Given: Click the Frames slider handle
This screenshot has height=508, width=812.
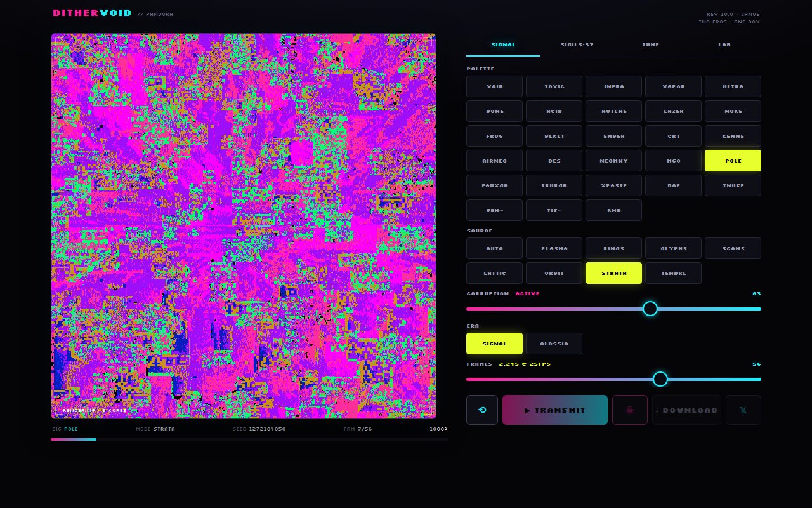Looking at the screenshot, I should [660, 379].
